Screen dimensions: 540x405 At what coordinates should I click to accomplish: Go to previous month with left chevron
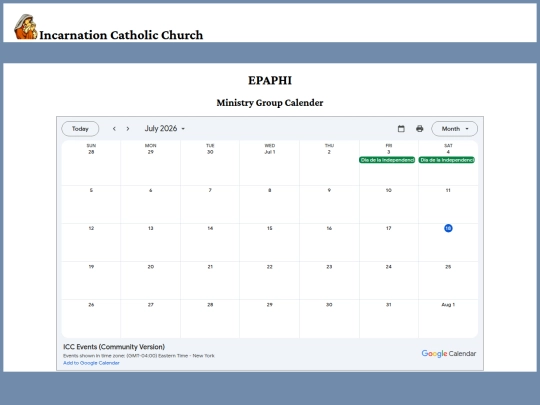(x=114, y=129)
